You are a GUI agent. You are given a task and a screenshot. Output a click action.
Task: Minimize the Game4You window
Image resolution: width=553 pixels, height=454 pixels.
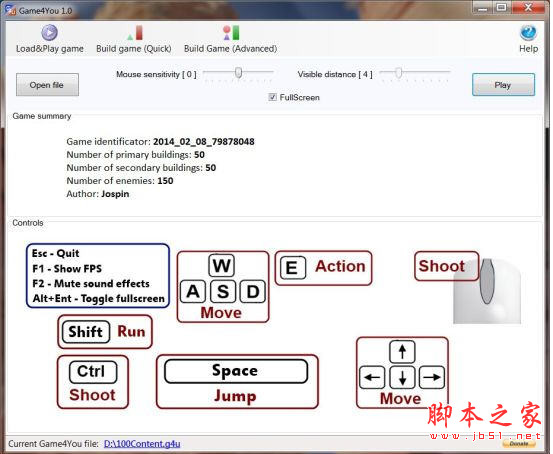(482, 8)
